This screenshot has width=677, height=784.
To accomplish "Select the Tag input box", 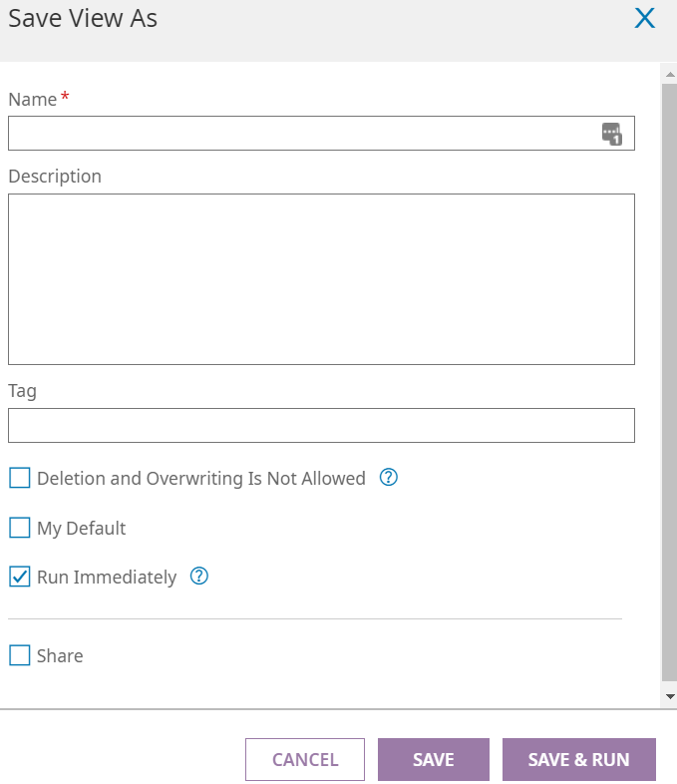I will click(321, 425).
